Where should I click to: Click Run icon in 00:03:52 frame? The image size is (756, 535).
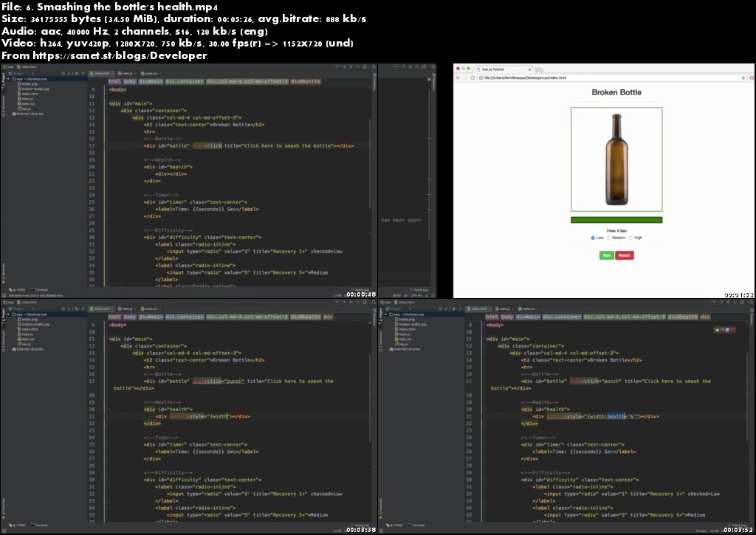coord(722,303)
